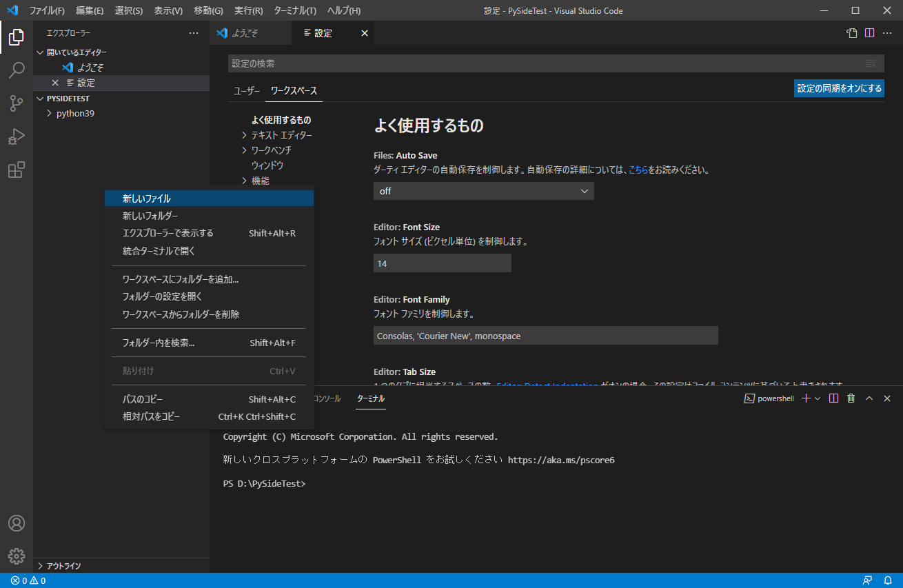
Task: Open the Files: Auto Save dropdown
Action: (x=483, y=191)
